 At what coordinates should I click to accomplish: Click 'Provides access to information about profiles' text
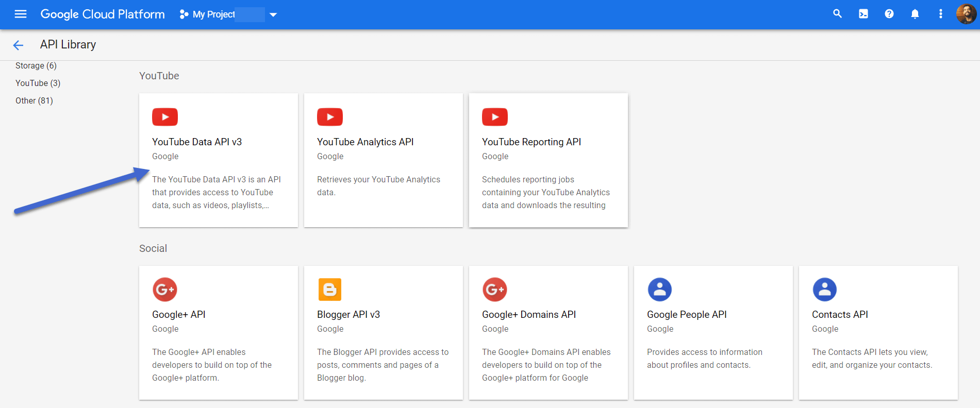[705, 358]
